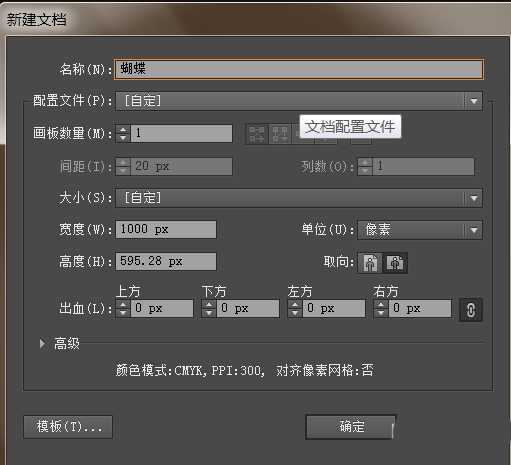
Task: Open the 大小 size dropdown
Action: 299,198
